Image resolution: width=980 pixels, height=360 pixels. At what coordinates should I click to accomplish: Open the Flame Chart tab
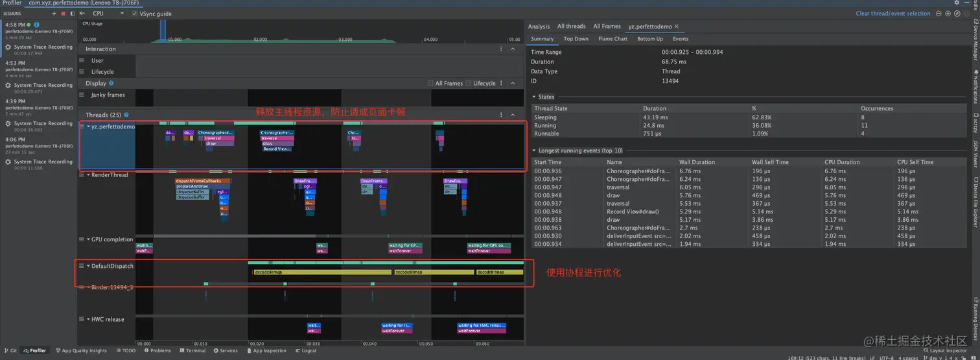point(612,39)
